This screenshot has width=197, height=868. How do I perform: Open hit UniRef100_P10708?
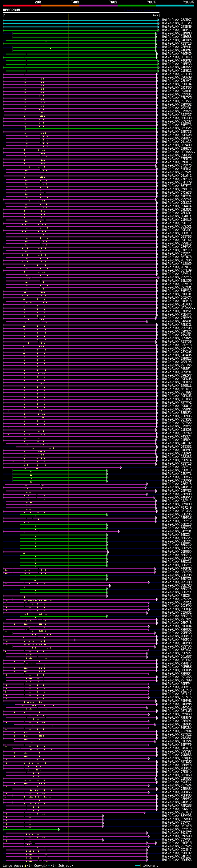(177, 348)
